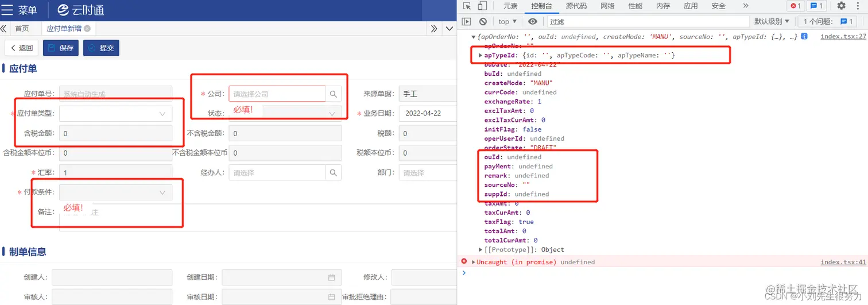Open the 应付单类型 dropdown
Image resolution: width=868 pixels, height=305 pixels.
[x=115, y=114]
